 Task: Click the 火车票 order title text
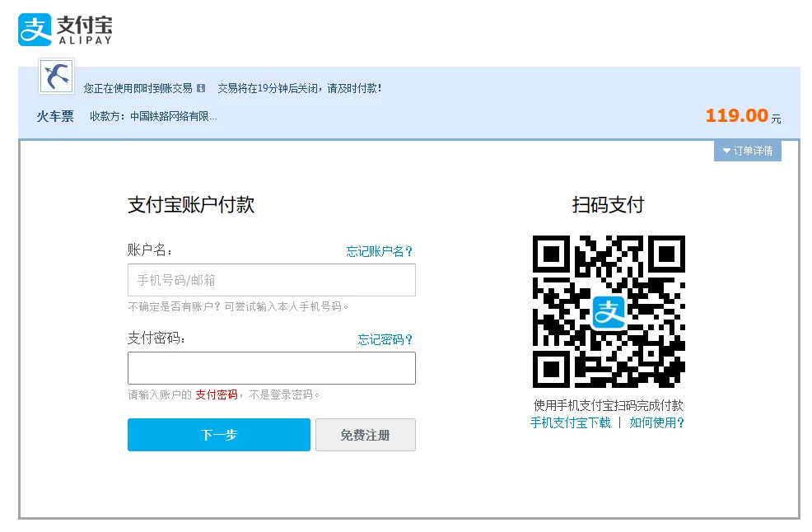(55, 116)
